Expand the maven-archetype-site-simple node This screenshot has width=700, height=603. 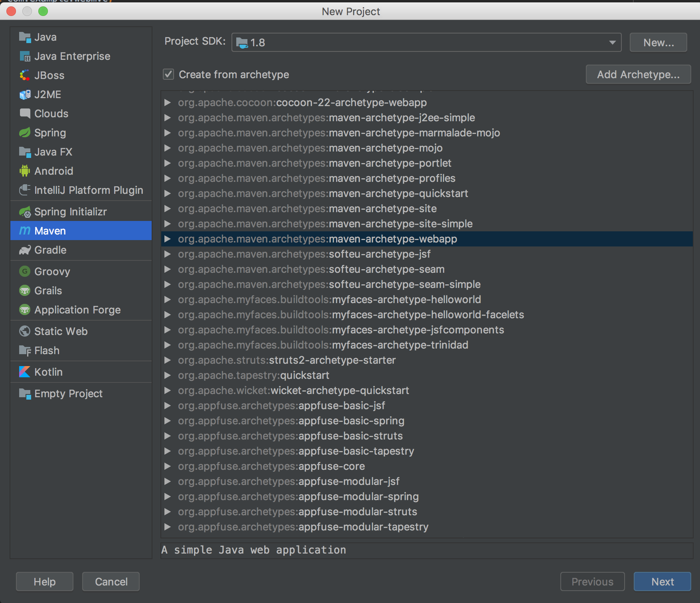click(x=168, y=224)
